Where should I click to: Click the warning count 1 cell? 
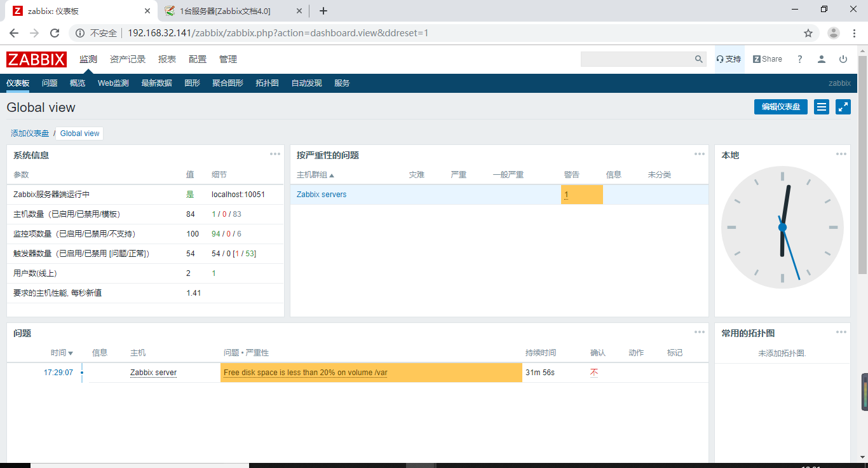pyautogui.click(x=581, y=195)
